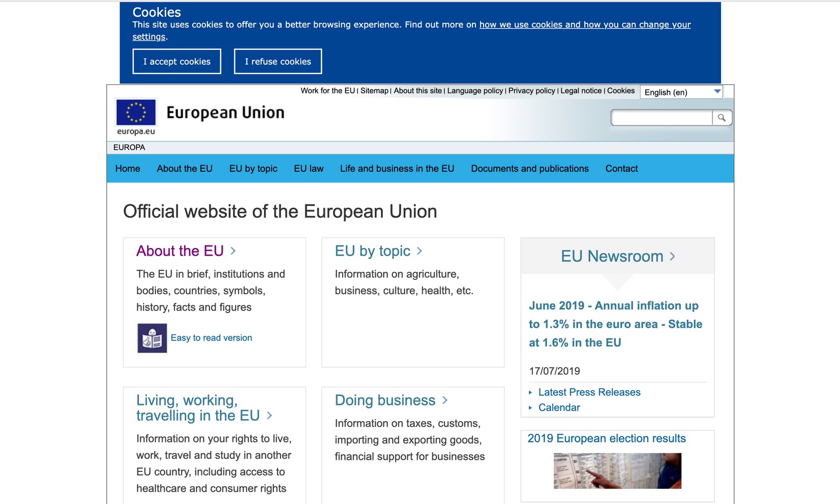Select EU law in the navigation bar

point(309,169)
